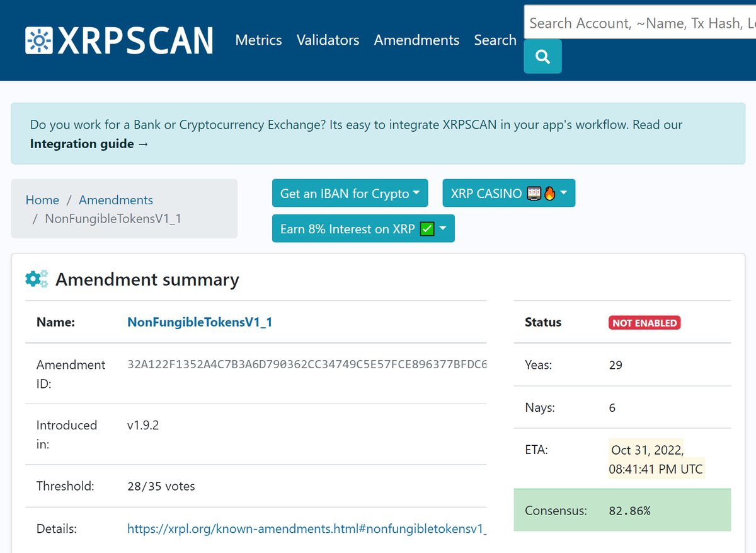
Task: Click the XRPSCAN logo
Action: coord(119,40)
